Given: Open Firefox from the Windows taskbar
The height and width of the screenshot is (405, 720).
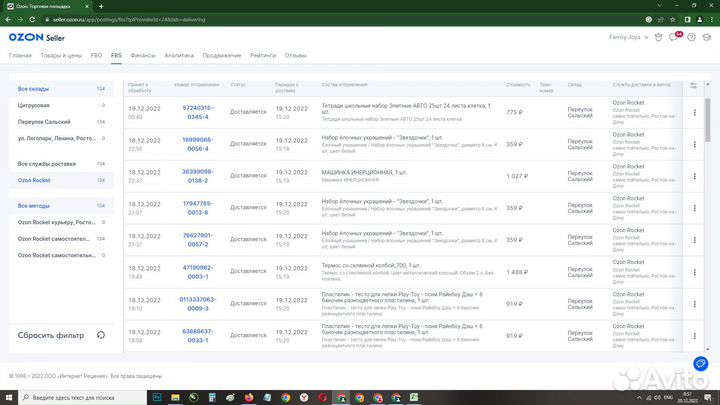Looking at the screenshot, I should 248,397.
